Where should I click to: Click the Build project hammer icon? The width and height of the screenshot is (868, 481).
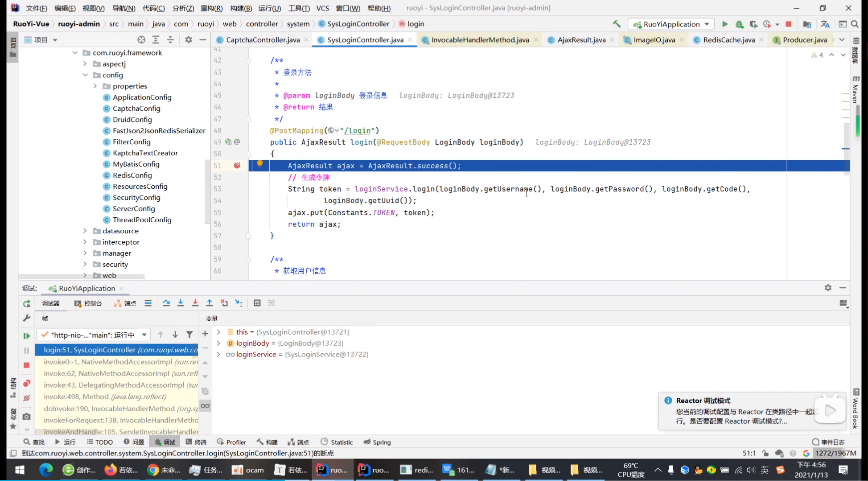(x=617, y=24)
